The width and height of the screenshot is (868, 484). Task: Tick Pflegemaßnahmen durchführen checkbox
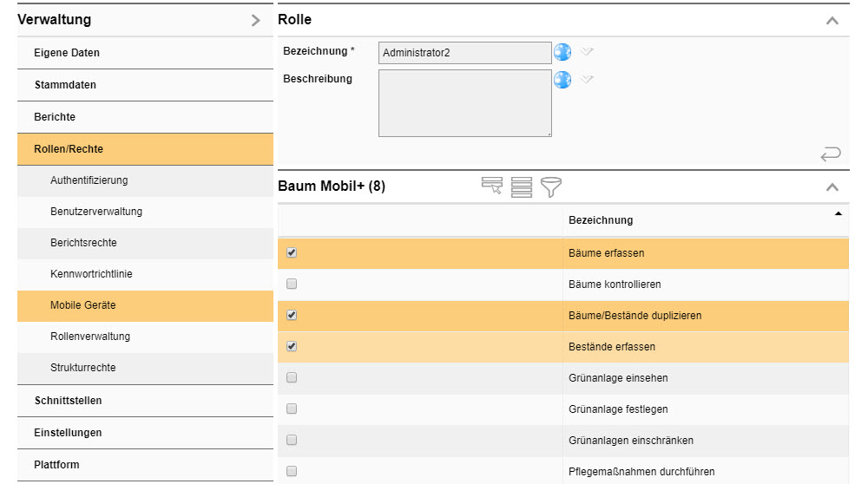point(292,471)
